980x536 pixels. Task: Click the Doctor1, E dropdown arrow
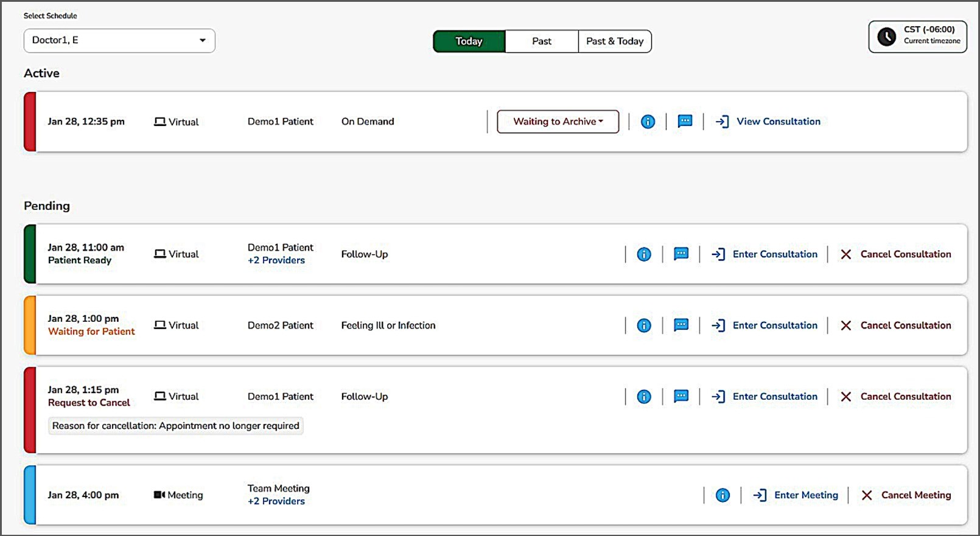coord(202,41)
